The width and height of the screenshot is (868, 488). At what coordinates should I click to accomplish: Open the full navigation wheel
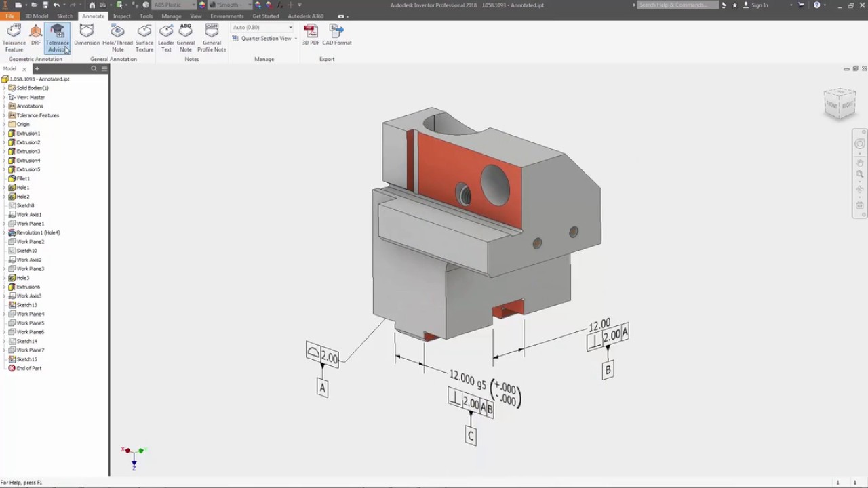click(860, 144)
